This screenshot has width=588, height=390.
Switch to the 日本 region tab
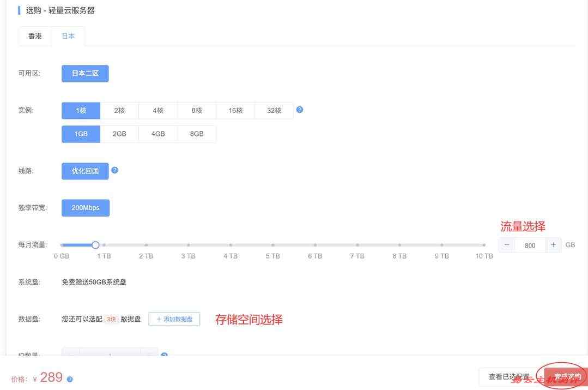click(68, 35)
